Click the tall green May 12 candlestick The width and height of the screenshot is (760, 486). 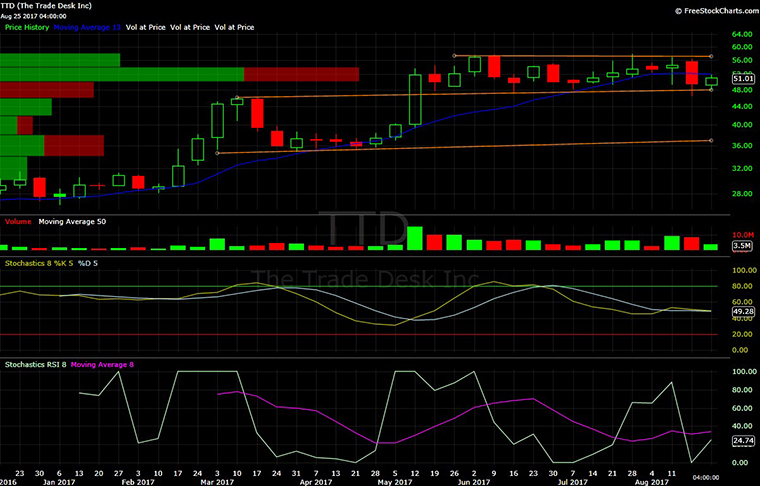point(415,99)
